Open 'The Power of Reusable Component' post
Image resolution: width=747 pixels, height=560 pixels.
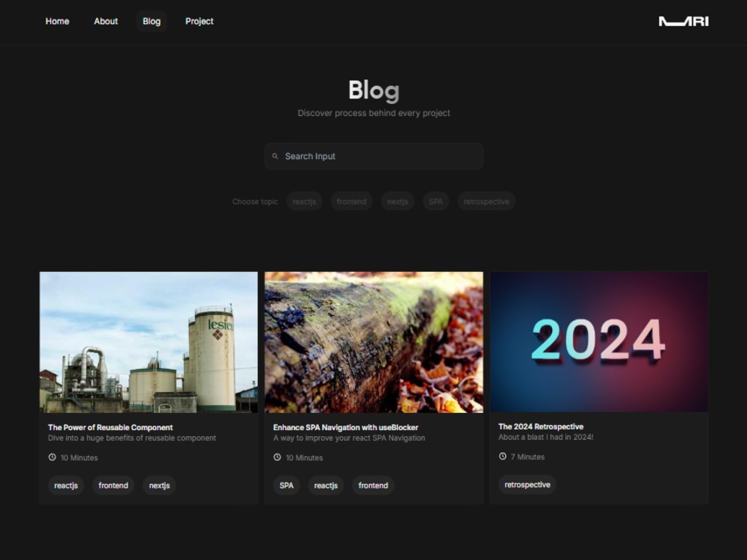[x=110, y=427]
